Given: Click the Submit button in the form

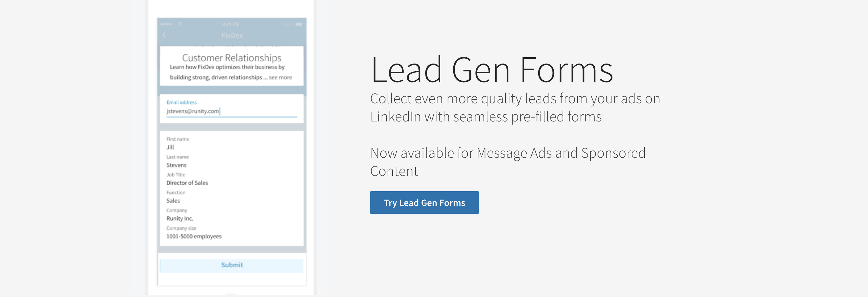Looking at the screenshot, I should coord(232,265).
